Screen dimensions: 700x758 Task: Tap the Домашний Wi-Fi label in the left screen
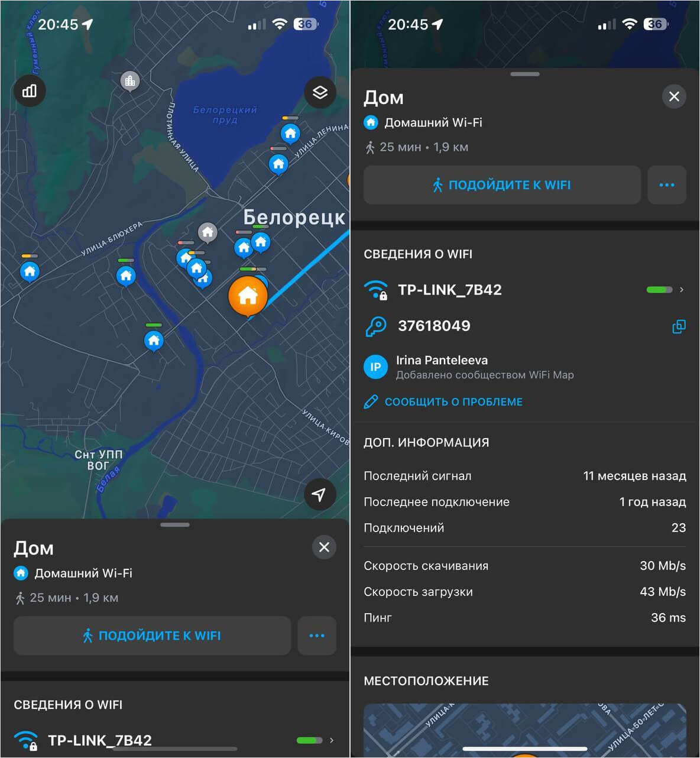click(x=83, y=573)
